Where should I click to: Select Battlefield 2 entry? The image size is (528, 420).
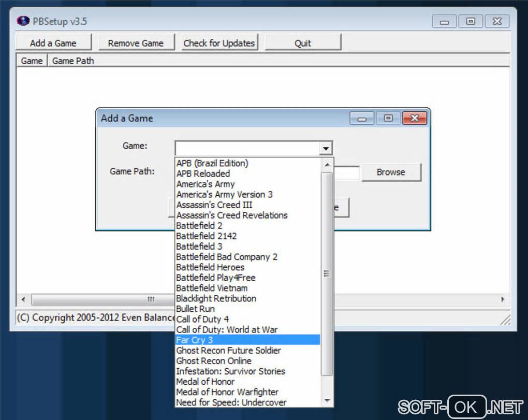tap(247, 226)
